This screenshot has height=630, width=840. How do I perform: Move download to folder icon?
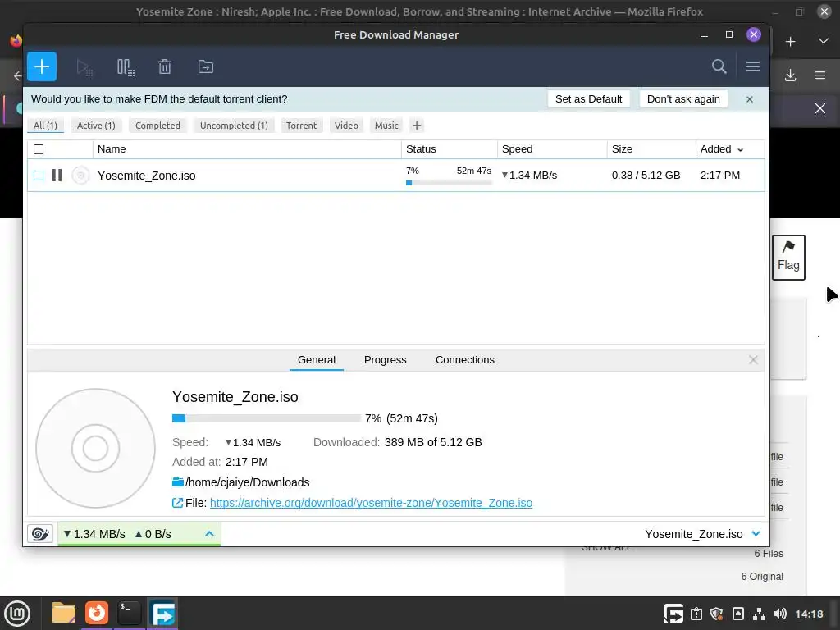[206, 67]
